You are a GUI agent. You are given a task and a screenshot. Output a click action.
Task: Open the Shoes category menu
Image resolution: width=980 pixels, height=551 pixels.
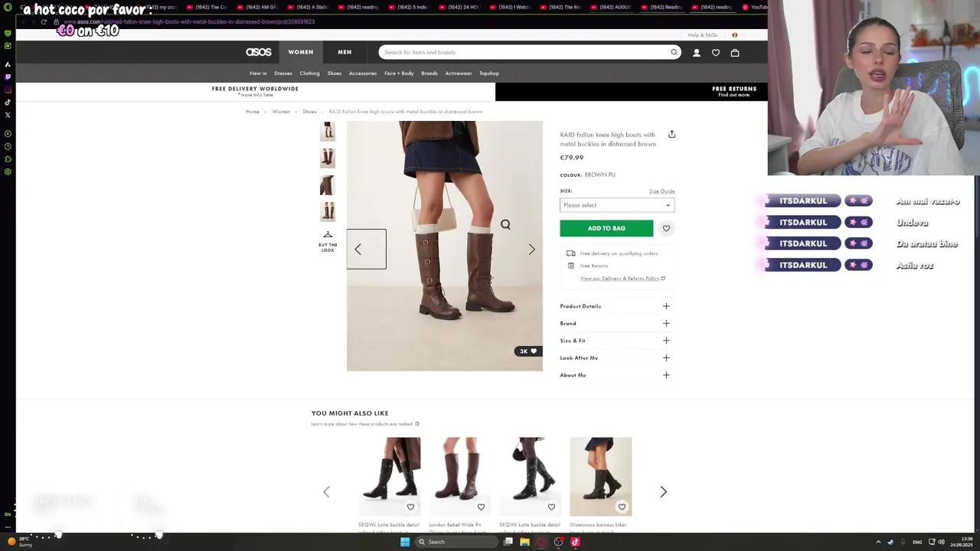coord(335,73)
